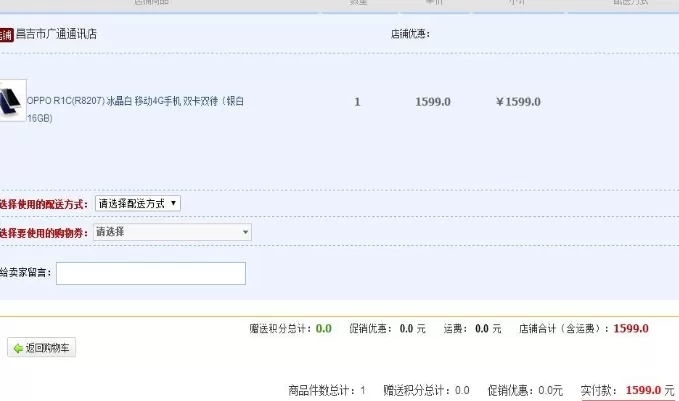This screenshot has height=401, width=679.
Task: Select the subtotal ¥1599.0 value
Action: pos(518,102)
